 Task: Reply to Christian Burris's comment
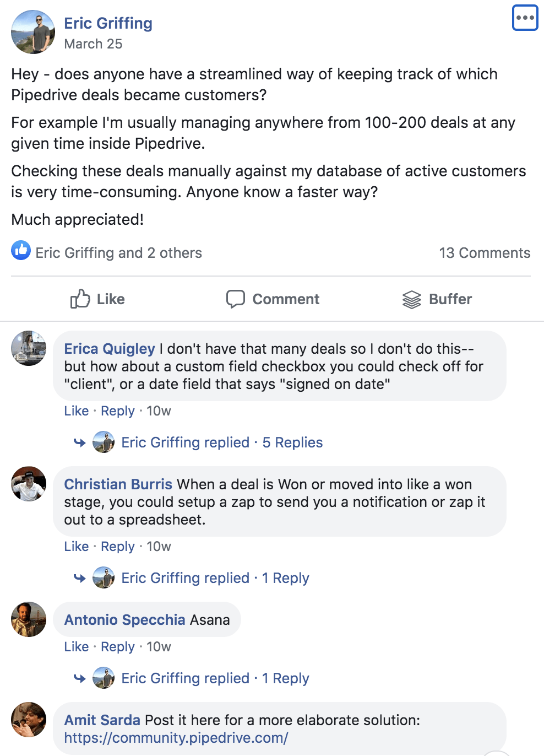tap(117, 547)
